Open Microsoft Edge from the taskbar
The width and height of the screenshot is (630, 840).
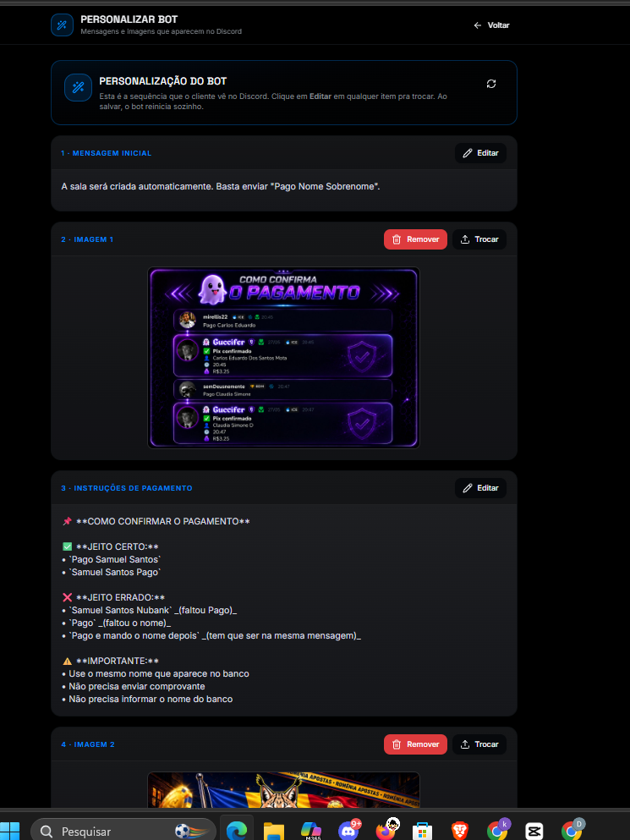tap(236, 831)
